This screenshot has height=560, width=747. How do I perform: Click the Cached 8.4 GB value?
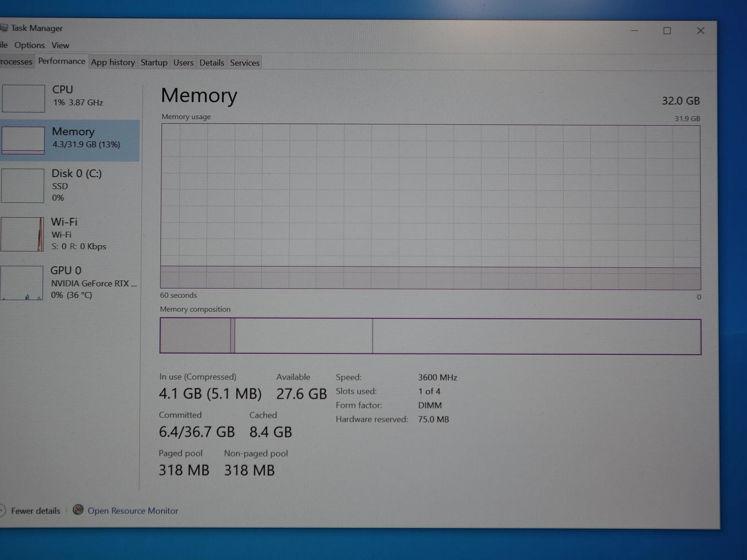click(x=271, y=432)
